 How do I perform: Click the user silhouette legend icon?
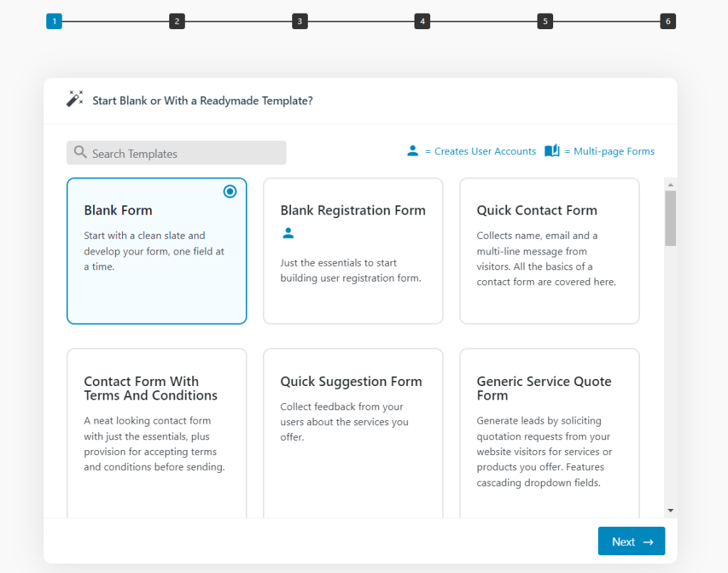coord(413,151)
